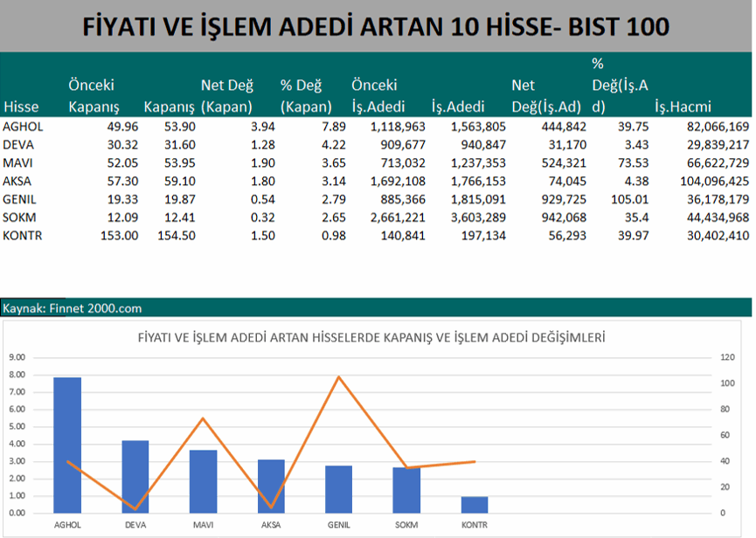
Task: Select the Hisse column header
Action: (21, 107)
